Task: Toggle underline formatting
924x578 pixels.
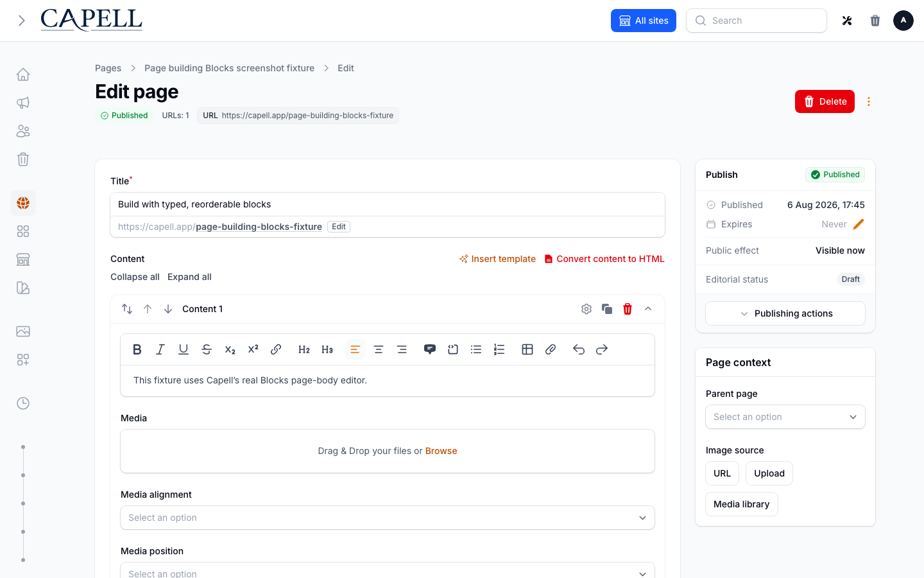Action: point(184,349)
